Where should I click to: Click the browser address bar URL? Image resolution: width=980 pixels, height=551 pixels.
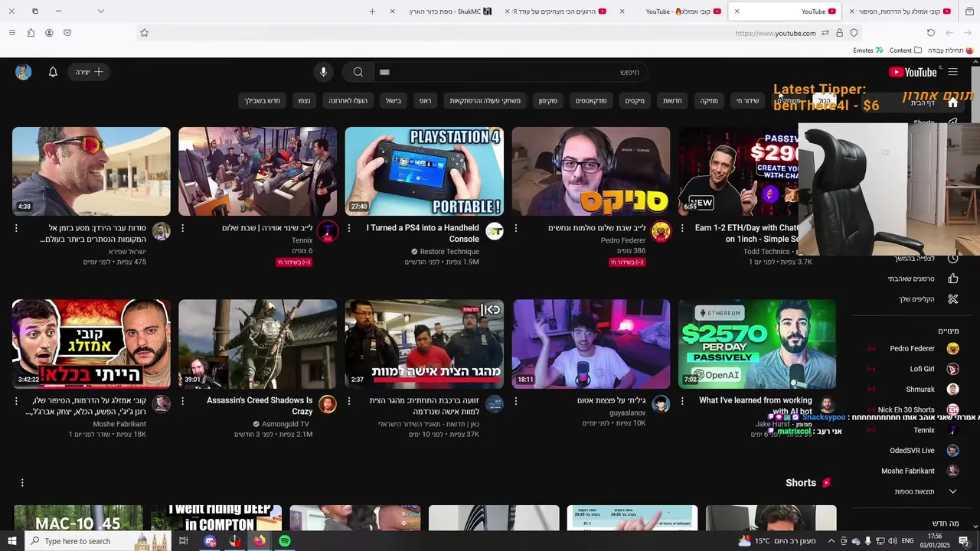point(775,33)
